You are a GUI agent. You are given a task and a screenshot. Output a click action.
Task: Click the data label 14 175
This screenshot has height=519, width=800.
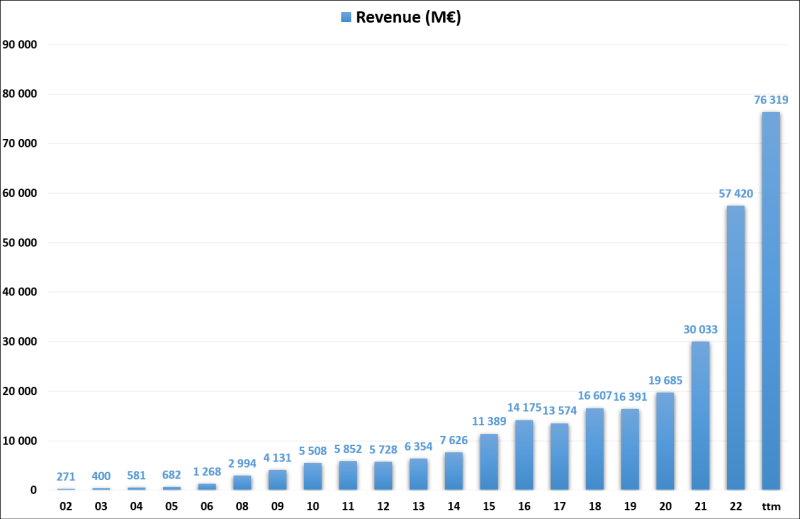pyautogui.click(x=524, y=407)
